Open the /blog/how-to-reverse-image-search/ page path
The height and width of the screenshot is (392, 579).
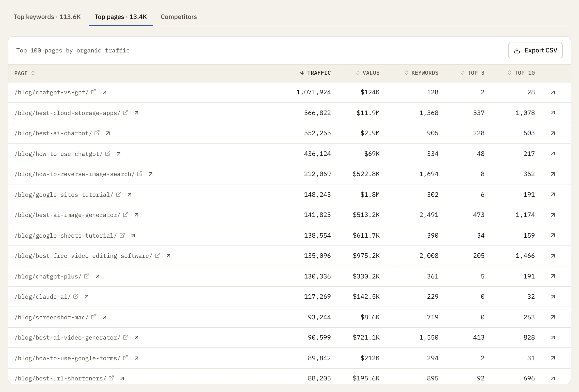[x=75, y=174]
